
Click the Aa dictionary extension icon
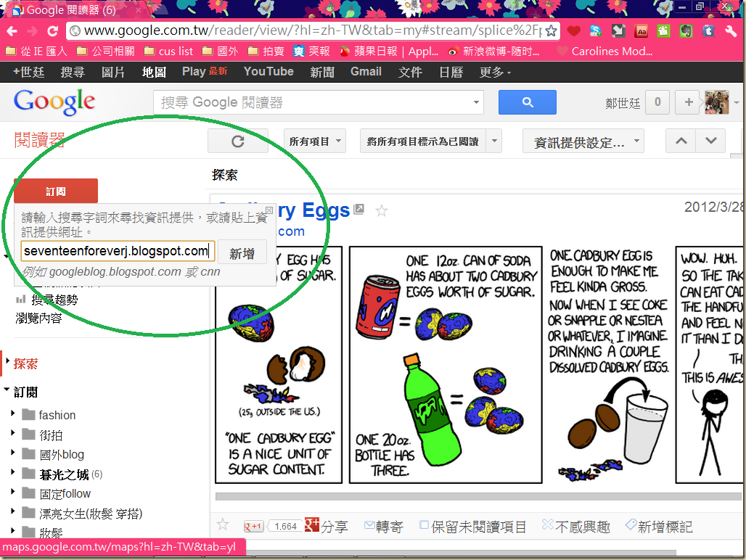[x=642, y=31]
